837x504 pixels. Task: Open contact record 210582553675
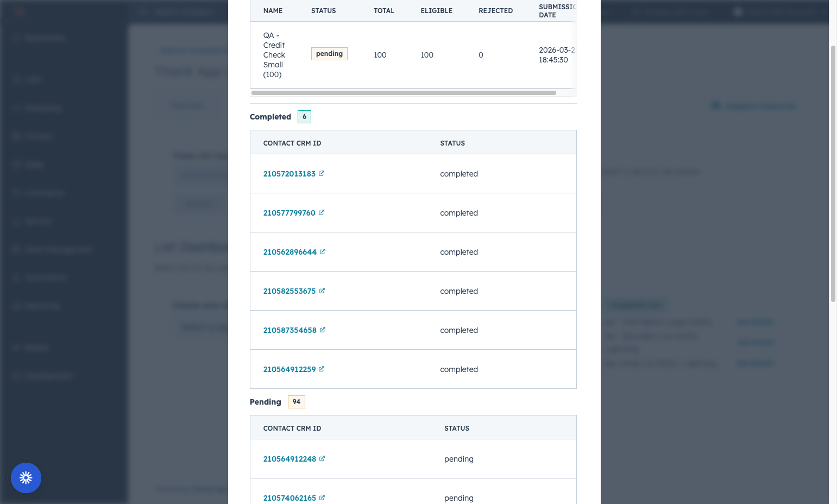pyautogui.click(x=290, y=291)
